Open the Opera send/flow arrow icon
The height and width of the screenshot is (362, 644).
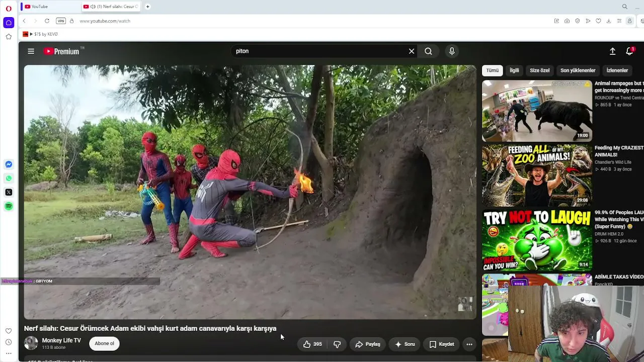(x=588, y=21)
